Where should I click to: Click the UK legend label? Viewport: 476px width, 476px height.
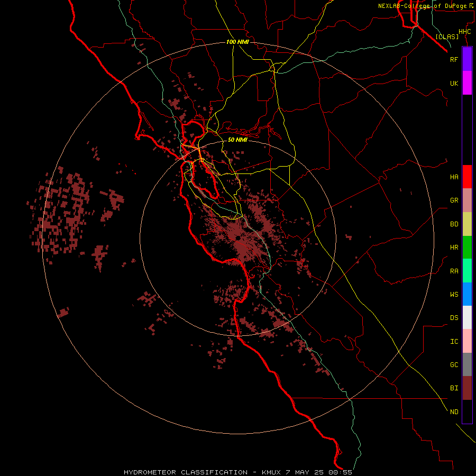pyautogui.click(x=454, y=83)
